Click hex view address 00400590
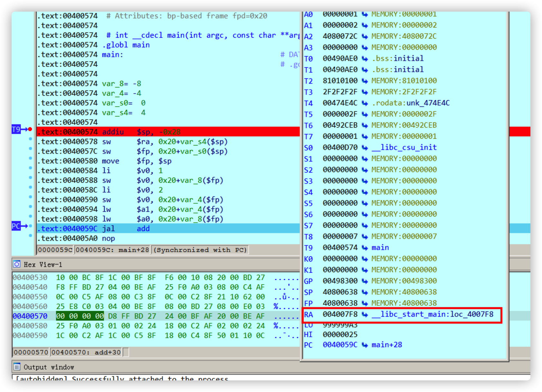The height and width of the screenshot is (392, 542). [x=30, y=336]
